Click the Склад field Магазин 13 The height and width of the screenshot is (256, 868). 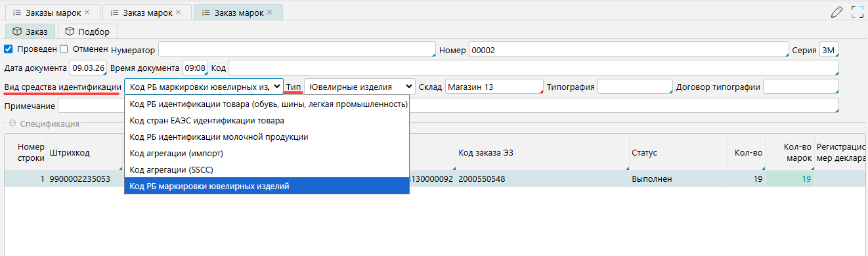click(494, 87)
